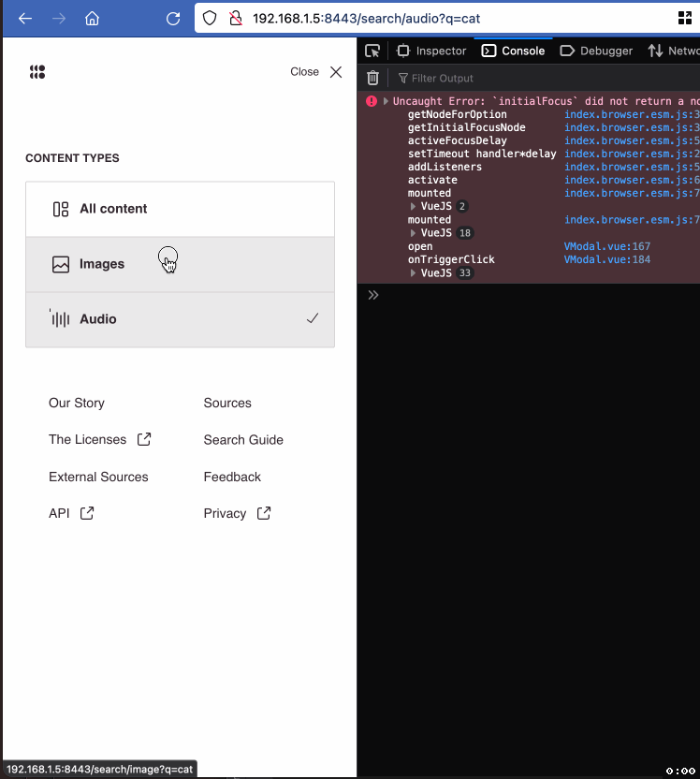Select the All content option
This screenshot has height=779, width=700.
[x=131, y=209]
